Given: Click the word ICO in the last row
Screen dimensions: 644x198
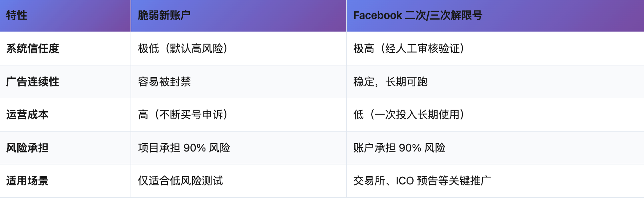Looking at the screenshot, I should pos(405,181).
